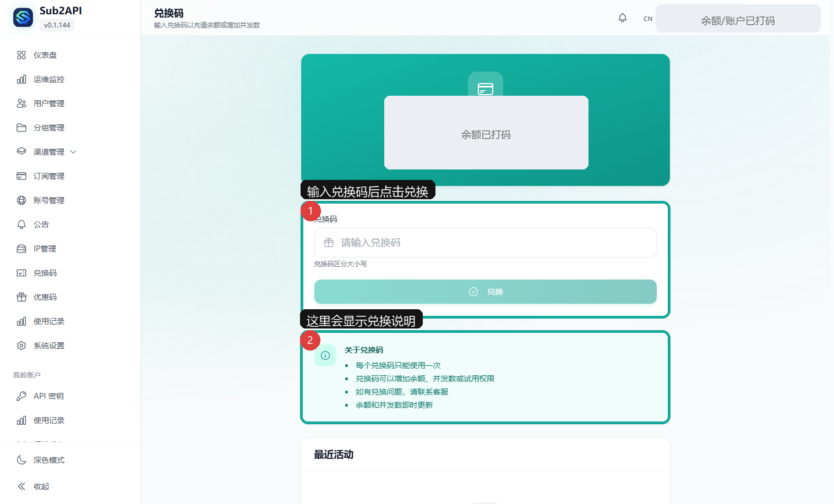
Task: Click the 分组管理 folder icon
Action: (x=21, y=128)
